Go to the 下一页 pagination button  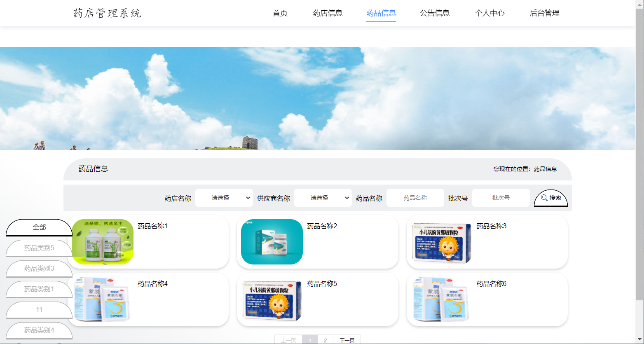[x=347, y=340]
